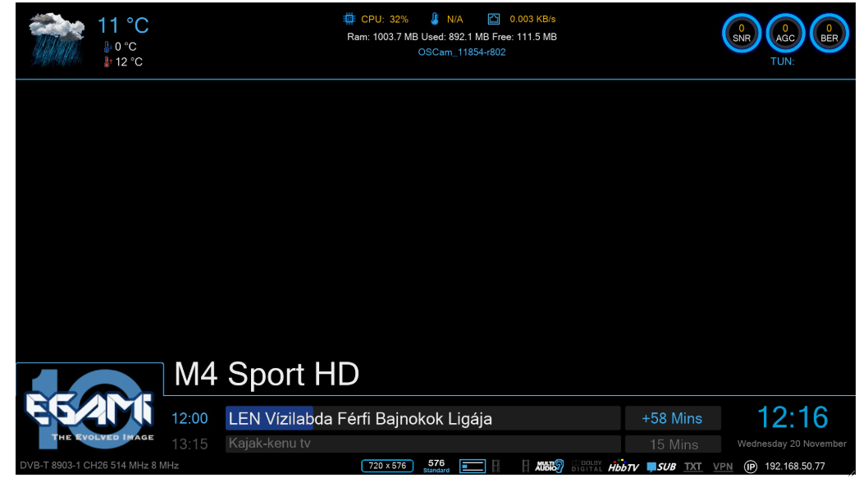868x487 pixels.
Task: Click the blue aspect ratio screen icon
Action: pyautogui.click(x=473, y=466)
